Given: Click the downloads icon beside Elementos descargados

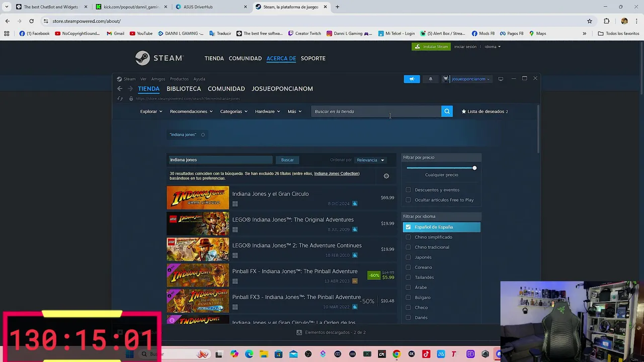Looking at the screenshot, I should point(299,332).
